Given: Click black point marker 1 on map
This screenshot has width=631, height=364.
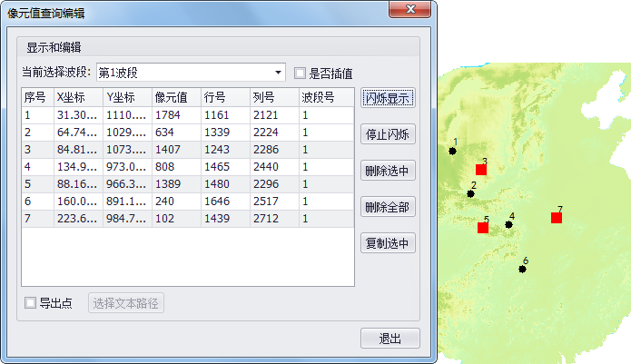Looking at the screenshot, I should pyautogui.click(x=452, y=152).
